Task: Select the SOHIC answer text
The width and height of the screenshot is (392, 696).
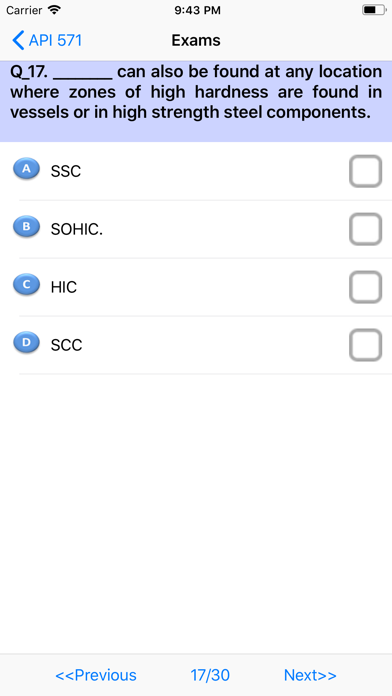Action: (x=76, y=229)
